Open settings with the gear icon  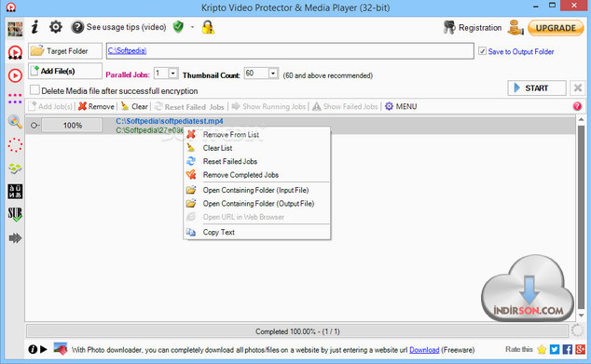click(x=56, y=27)
